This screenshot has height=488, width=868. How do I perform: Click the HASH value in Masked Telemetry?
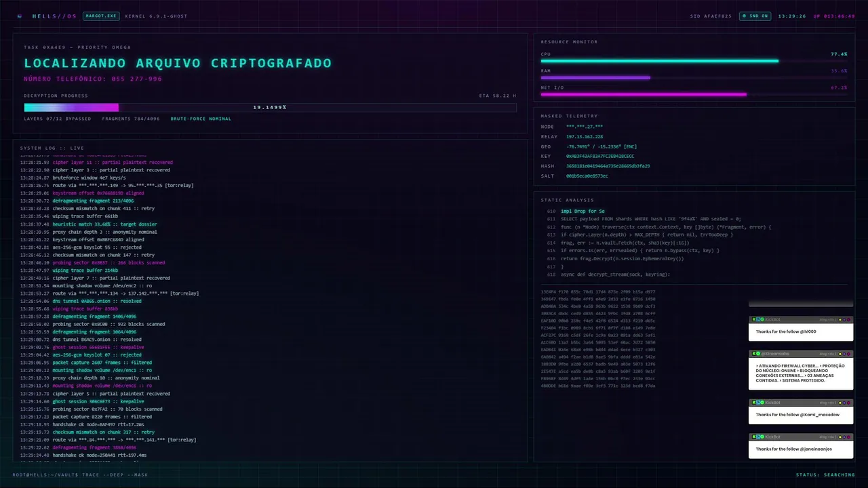[608, 166]
